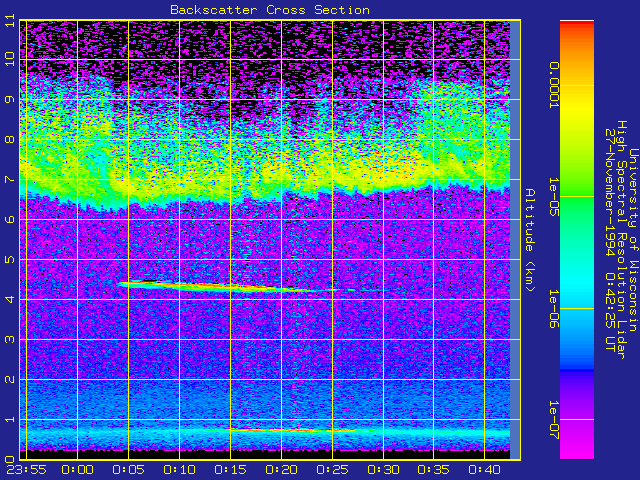Click the altitude tick label 7
Viewport: 640px width, 480px height.
point(10,179)
